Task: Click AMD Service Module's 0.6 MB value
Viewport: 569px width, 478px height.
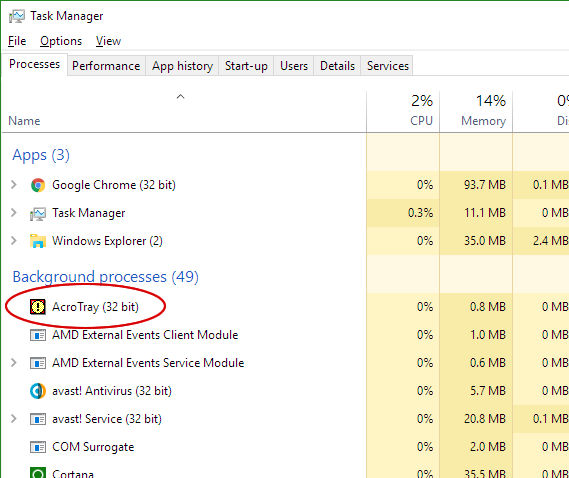Action: point(488,363)
